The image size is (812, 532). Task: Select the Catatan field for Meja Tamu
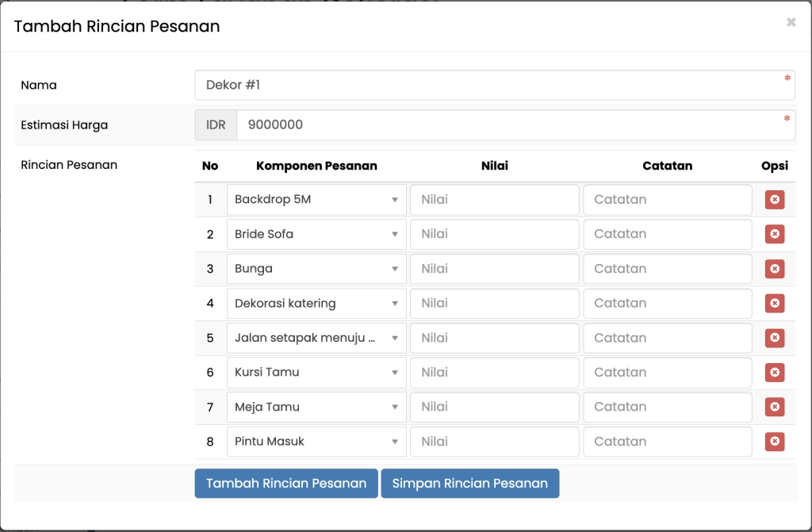[x=667, y=407]
